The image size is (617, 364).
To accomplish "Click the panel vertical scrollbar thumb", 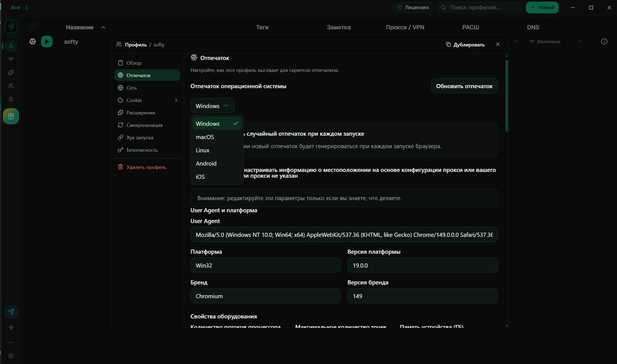I will click(507, 96).
